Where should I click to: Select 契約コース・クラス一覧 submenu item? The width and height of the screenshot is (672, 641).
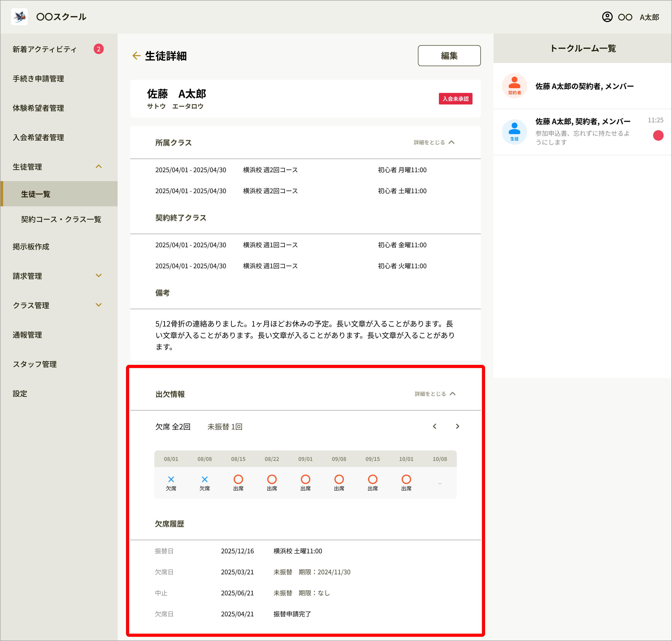click(59, 219)
